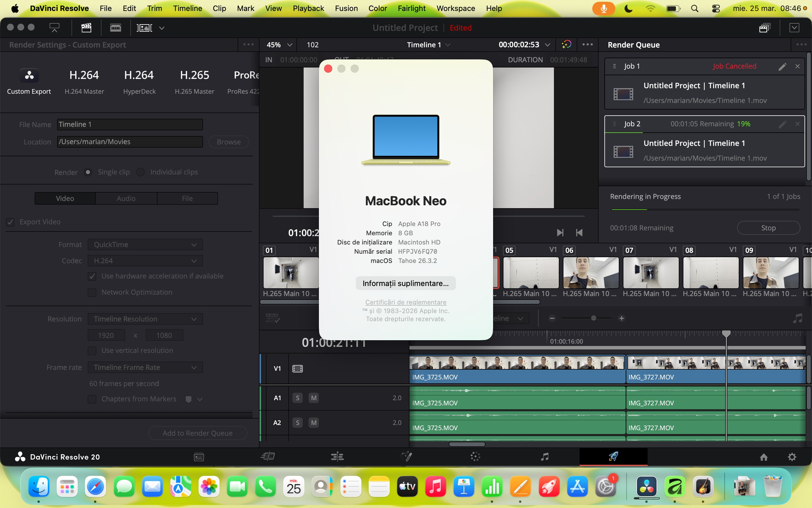Expand the Format QuickTime dropdown
Viewport: 812px width, 508px height.
click(x=145, y=244)
